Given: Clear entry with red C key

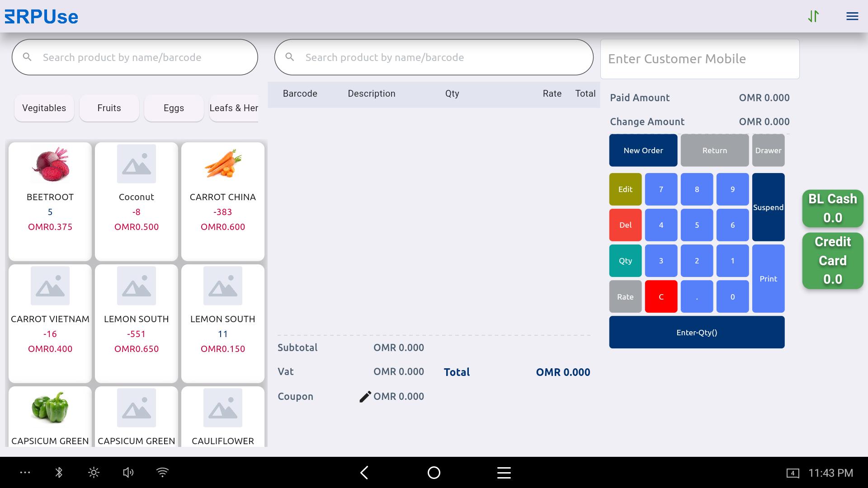Looking at the screenshot, I should (661, 297).
